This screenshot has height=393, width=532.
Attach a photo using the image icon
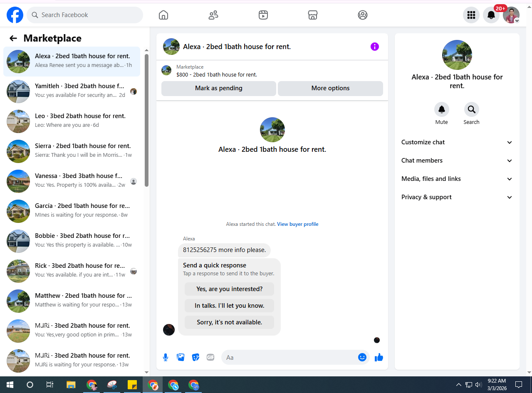(x=181, y=357)
